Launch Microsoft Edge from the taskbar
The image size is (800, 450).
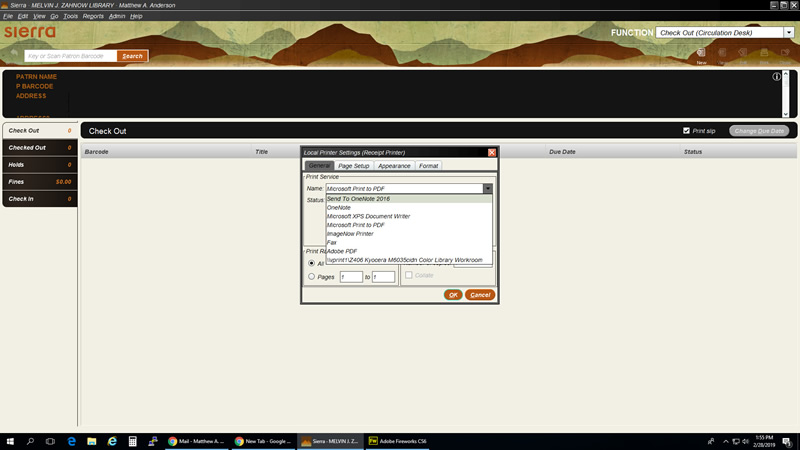(71, 441)
